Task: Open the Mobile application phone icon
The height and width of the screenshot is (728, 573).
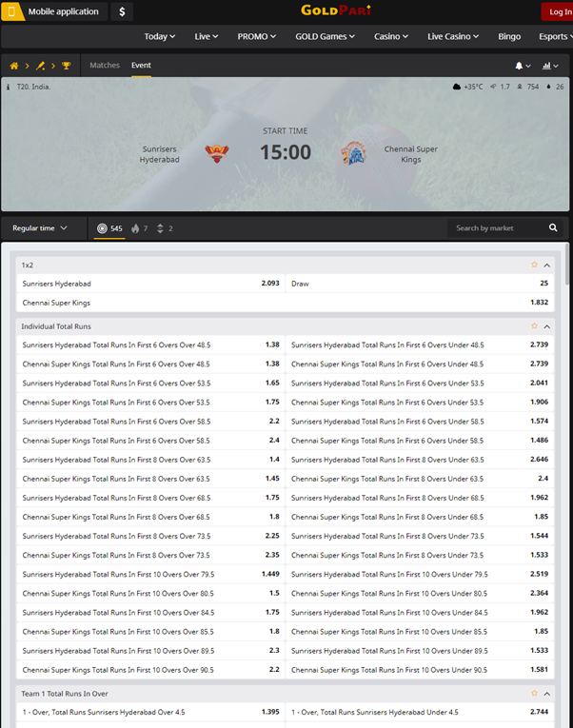Action: 12,11
